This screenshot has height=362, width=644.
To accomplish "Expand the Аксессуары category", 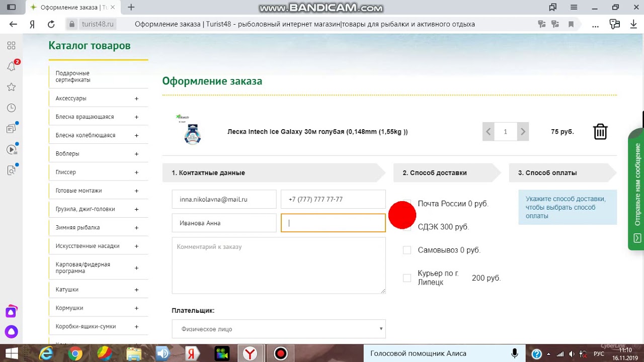I will point(136,99).
